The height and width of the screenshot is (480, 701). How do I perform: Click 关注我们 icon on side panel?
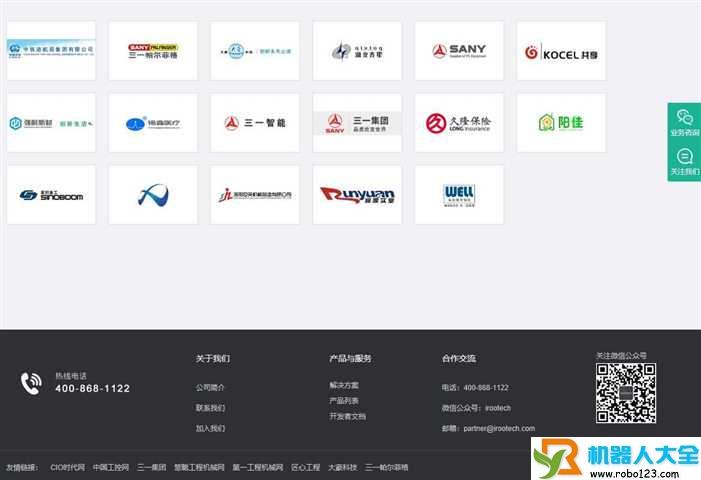click(684, 162)
